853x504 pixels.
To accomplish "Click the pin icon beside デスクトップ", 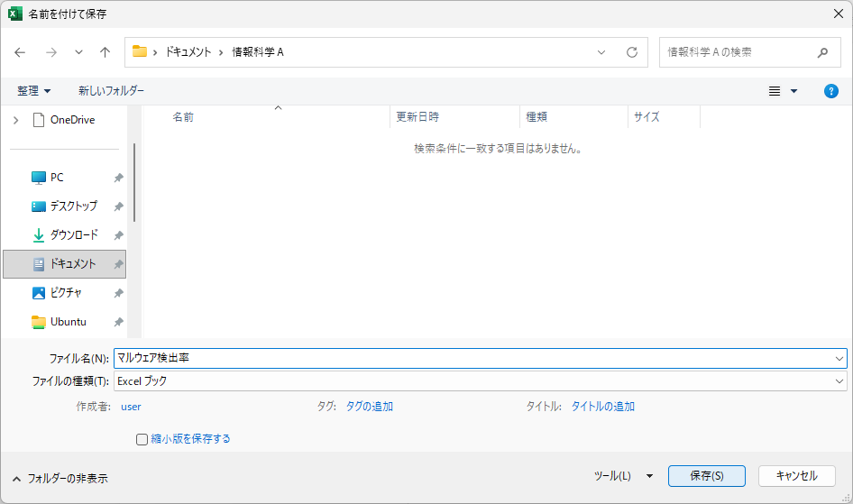I will [x=118, y=206].
